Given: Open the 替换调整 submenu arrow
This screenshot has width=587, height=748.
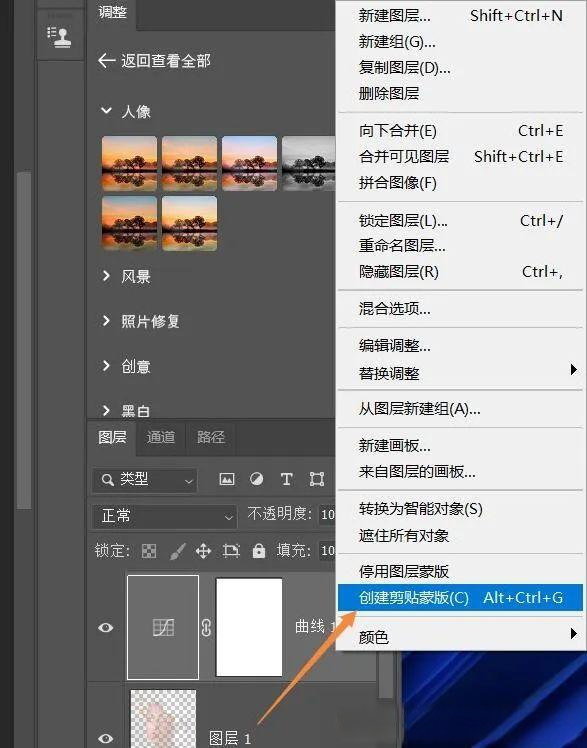Looking at the screenshot, I should click(x=574, y=370).
